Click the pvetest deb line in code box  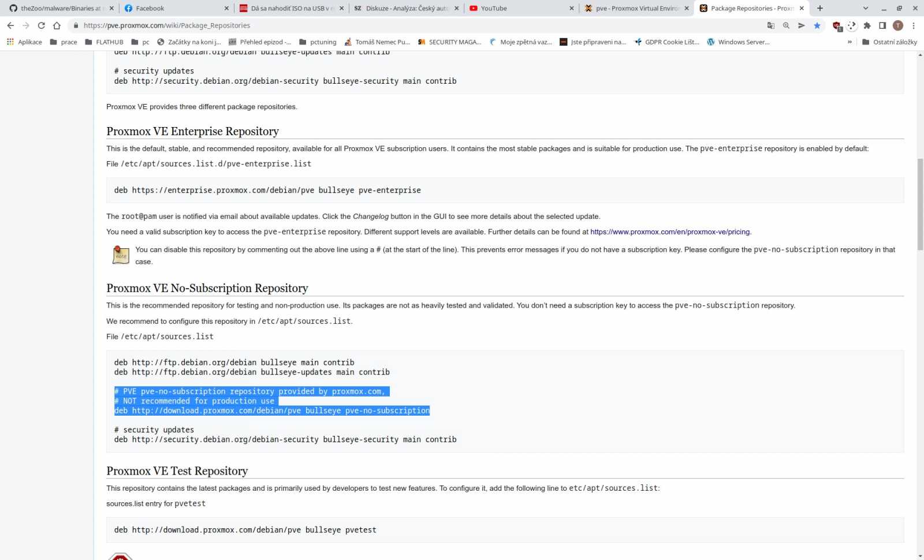[x=245, y=530]
